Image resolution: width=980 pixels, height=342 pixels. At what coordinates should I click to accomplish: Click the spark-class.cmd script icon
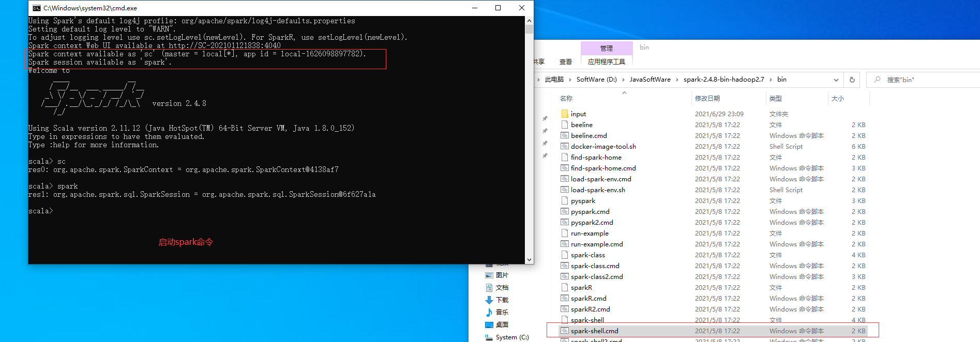tap(565, 266)
